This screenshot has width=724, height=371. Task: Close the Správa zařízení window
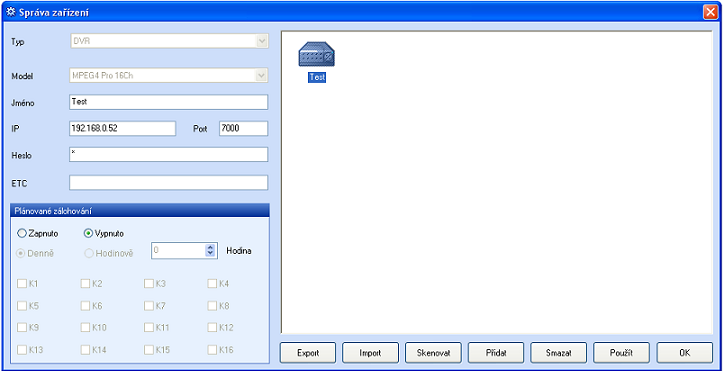[710, 12]
